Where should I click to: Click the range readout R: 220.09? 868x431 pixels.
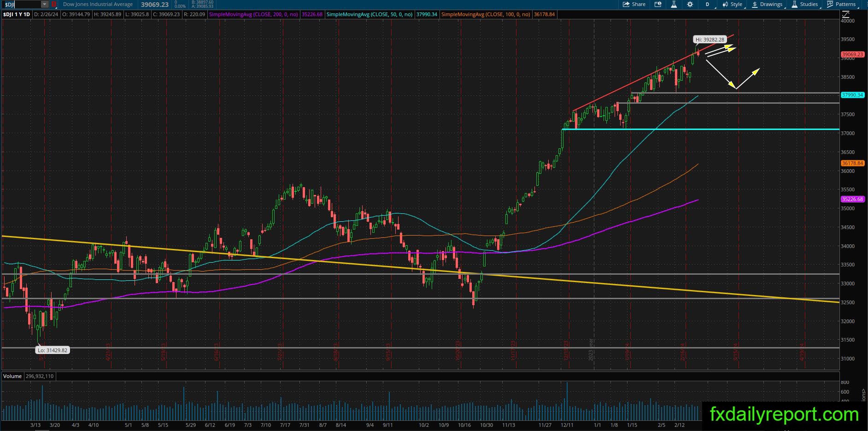tap(194, 14)
